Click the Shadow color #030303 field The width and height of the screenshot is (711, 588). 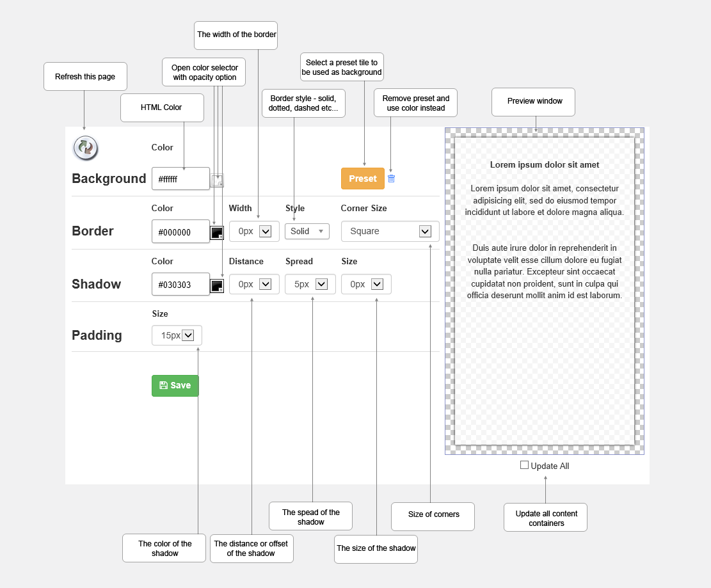pyautogui.click(x=180, y=284)
